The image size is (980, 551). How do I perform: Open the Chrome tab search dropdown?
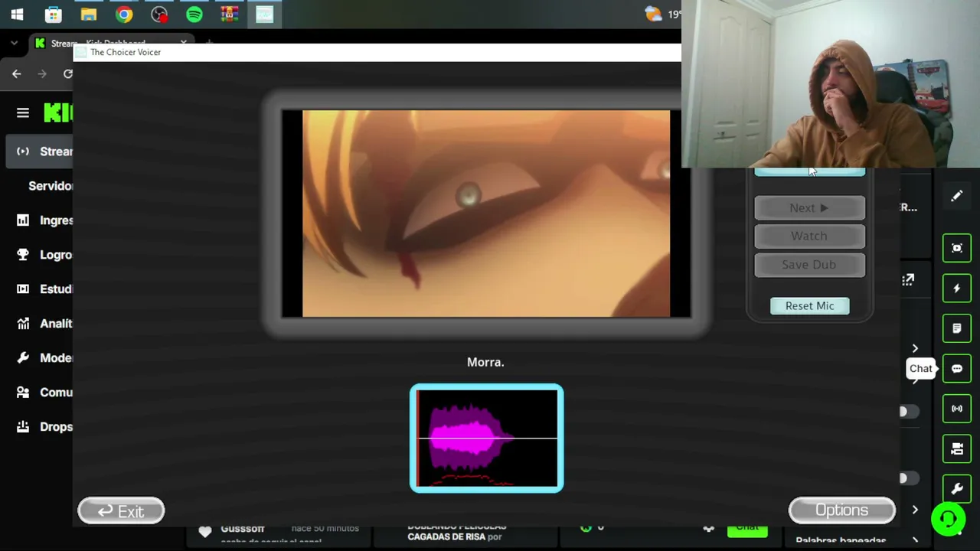coord(14,44)
